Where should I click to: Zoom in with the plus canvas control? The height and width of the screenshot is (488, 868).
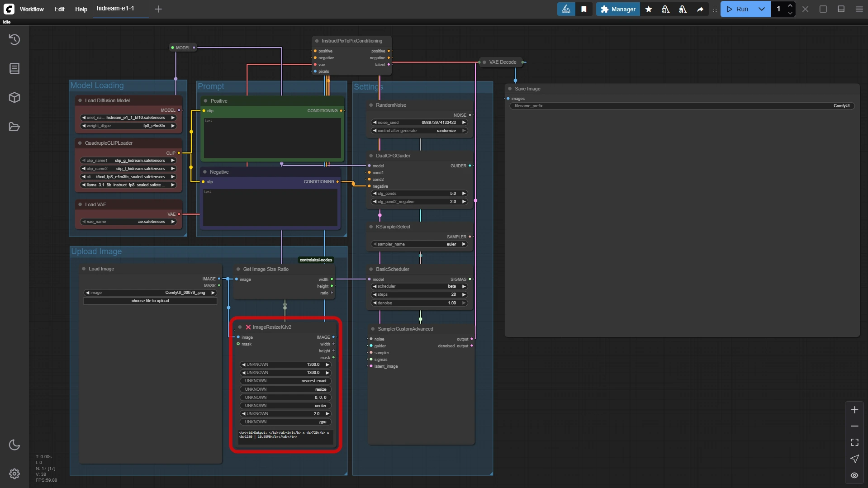pos(854,410)
